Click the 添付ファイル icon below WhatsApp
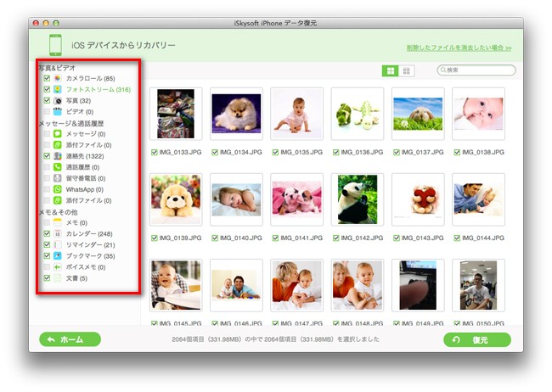 (x=58, y=200)
